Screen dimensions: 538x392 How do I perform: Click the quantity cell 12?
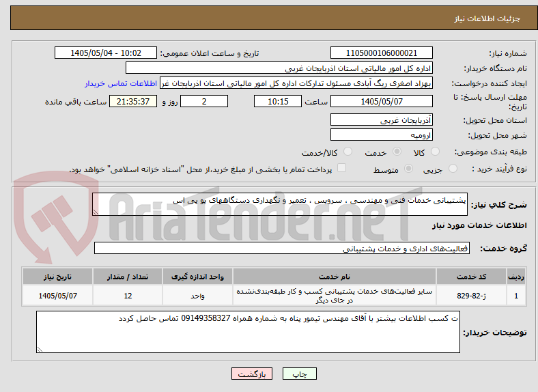click(128, 296)
